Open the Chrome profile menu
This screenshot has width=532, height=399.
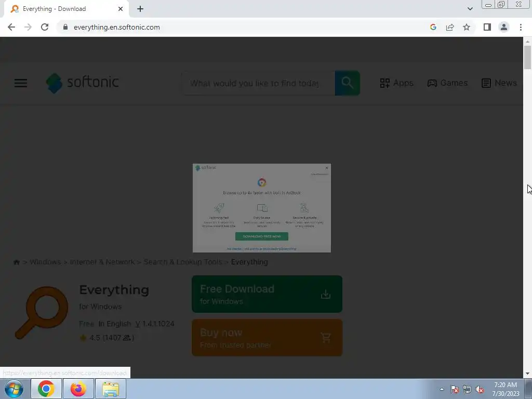click(x=504, y=27)
